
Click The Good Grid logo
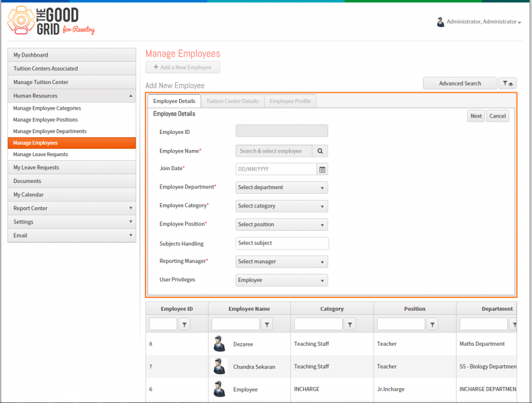[51, 21]
